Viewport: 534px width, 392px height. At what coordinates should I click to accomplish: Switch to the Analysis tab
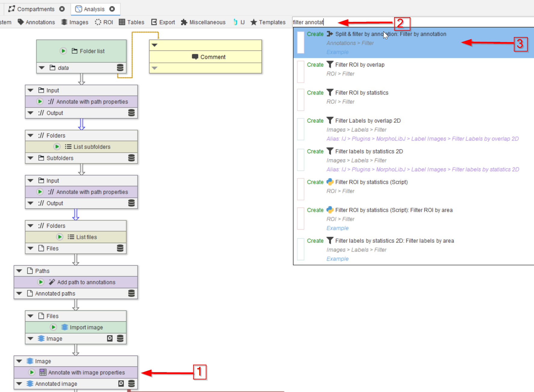coord(94,9)
